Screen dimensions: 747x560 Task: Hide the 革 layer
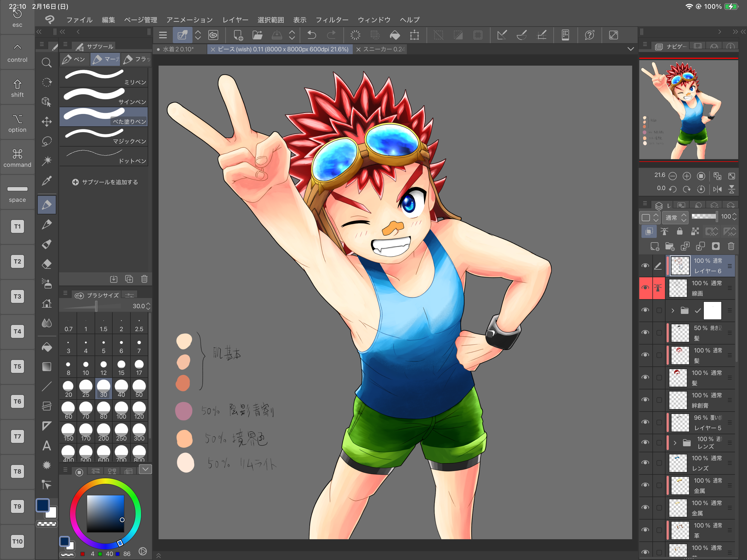point(645,530)
